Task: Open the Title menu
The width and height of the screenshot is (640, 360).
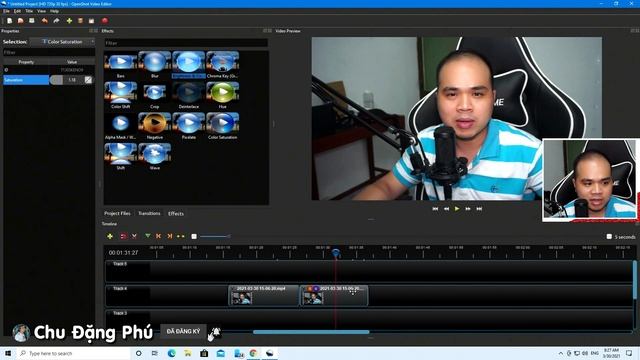Action: [29, 11]
